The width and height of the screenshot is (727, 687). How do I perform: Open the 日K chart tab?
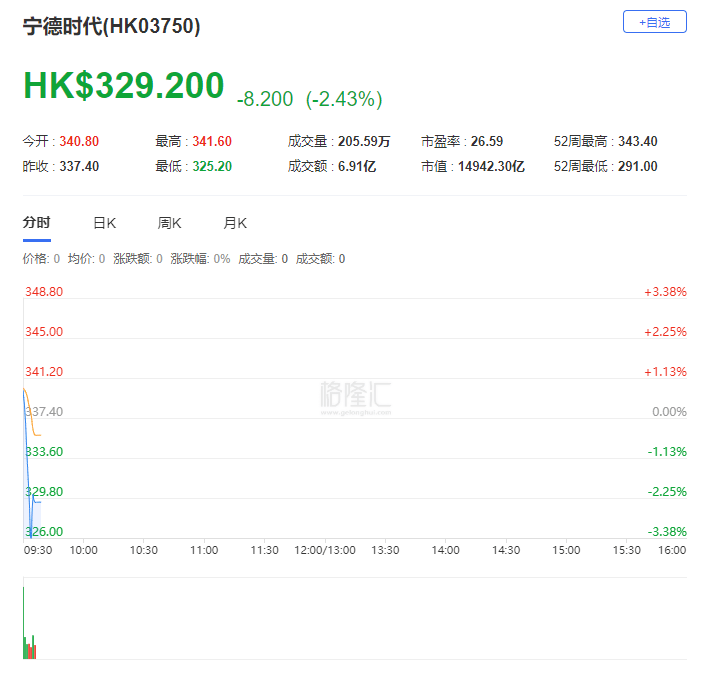[105, 223]
